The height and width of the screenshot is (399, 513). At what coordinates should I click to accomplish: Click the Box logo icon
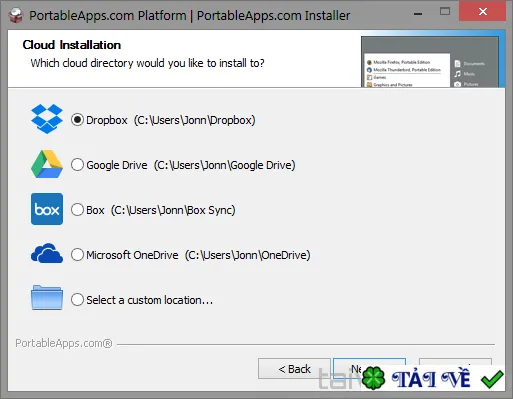(47, 209)
